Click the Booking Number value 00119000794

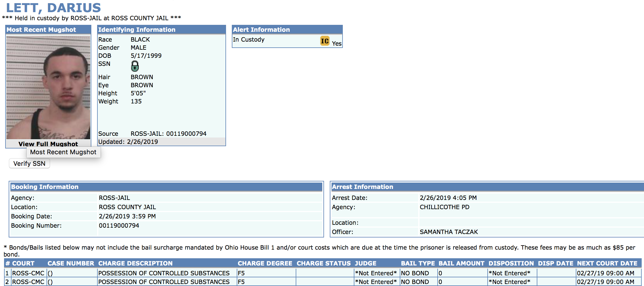(x=119, y=225)
